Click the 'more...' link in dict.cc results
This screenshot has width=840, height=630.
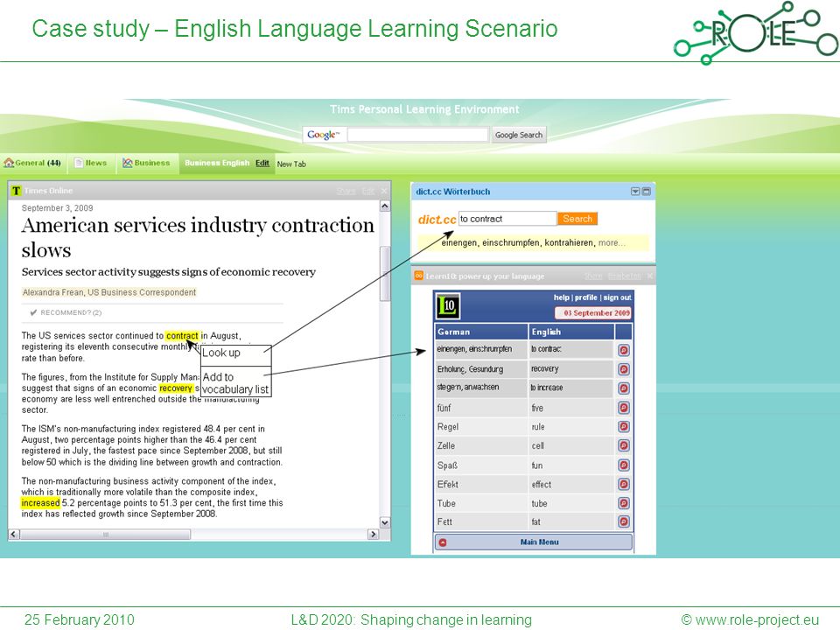point(612,242)
